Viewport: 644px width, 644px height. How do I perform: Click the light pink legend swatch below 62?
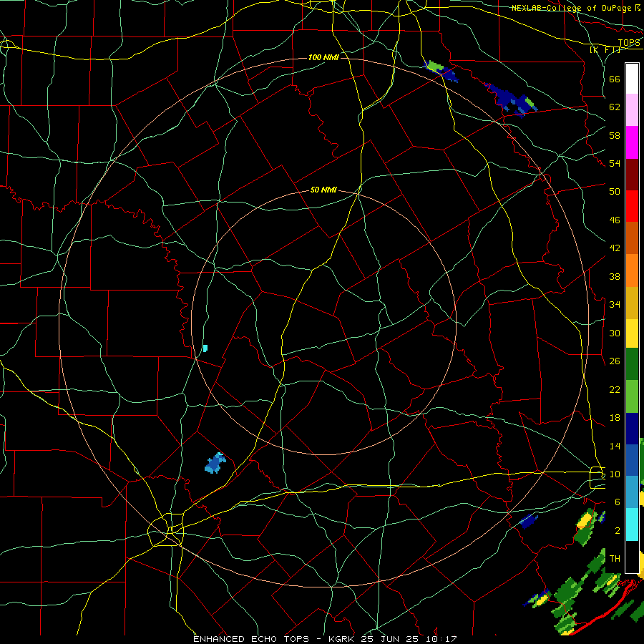tap(632, 110)
